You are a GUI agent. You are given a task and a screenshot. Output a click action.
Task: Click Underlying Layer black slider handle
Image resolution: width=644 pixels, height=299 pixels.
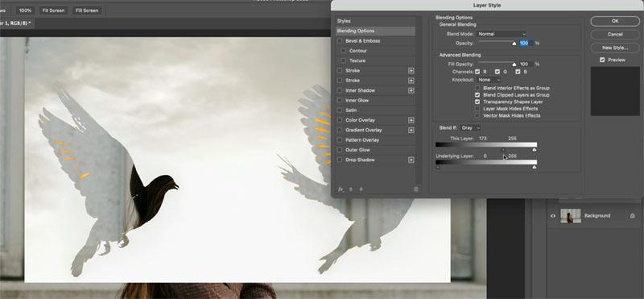(437, 167)
